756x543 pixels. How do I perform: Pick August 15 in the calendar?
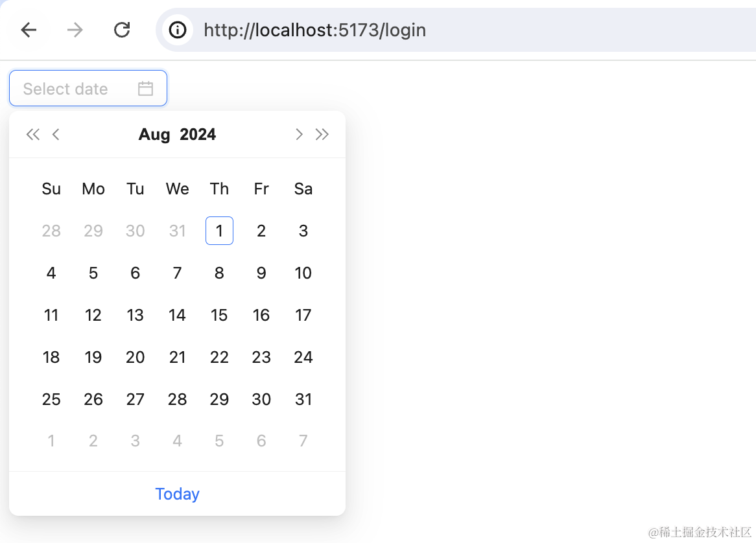coord(219,315)
